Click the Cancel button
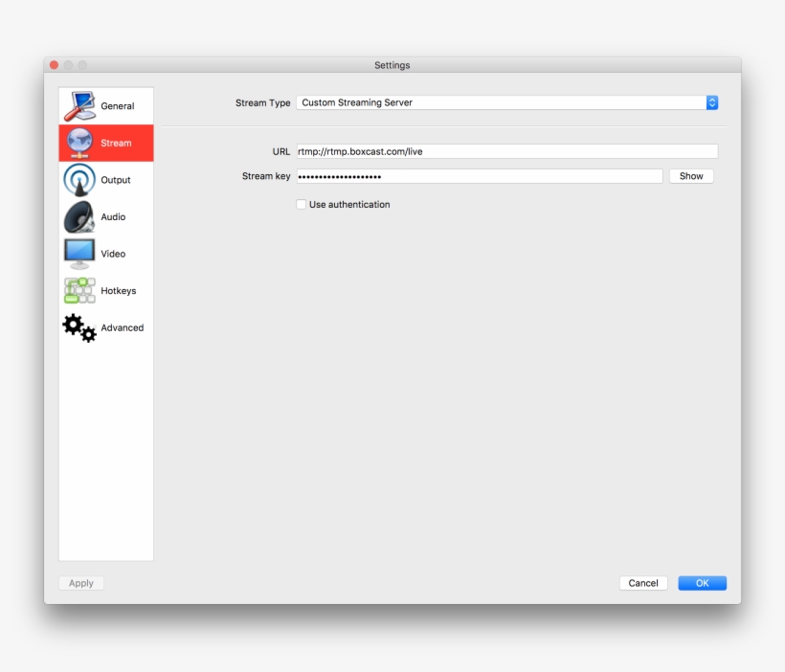This screenshot has height=672, width=785. click(x=643, y=583)
